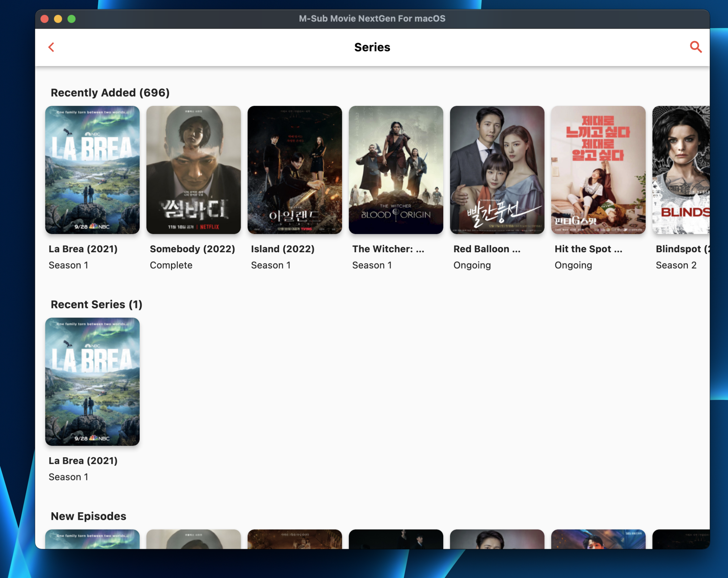The height and width of the screenshot is (578, 728).
Task: Click the Recent Series (1) heading
Action: point(96,304)
